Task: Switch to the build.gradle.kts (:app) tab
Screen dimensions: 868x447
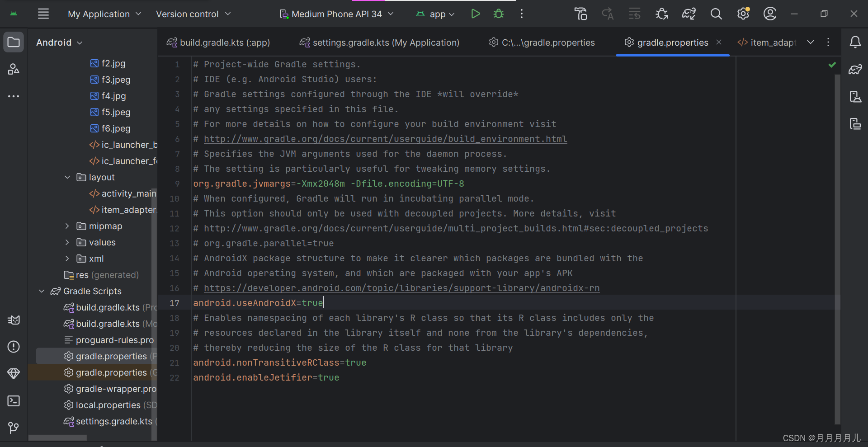Action: tap(218, 42)
